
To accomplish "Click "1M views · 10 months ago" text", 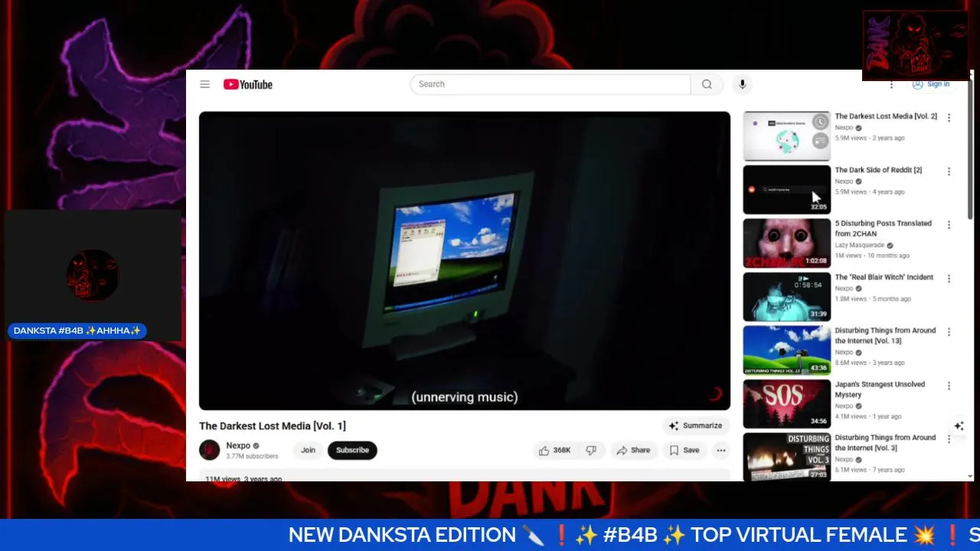I will pyautogui.click(x=872, y=256).
